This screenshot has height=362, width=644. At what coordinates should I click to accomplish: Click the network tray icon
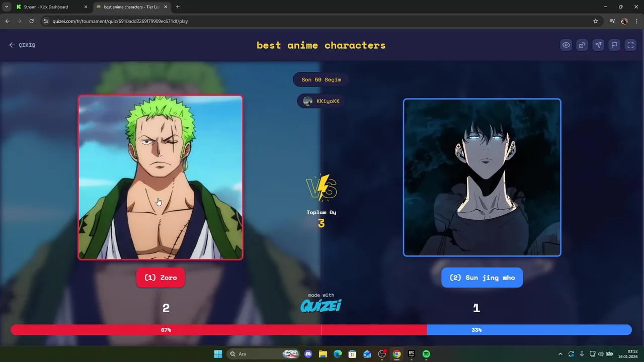[x=592, y=354]
